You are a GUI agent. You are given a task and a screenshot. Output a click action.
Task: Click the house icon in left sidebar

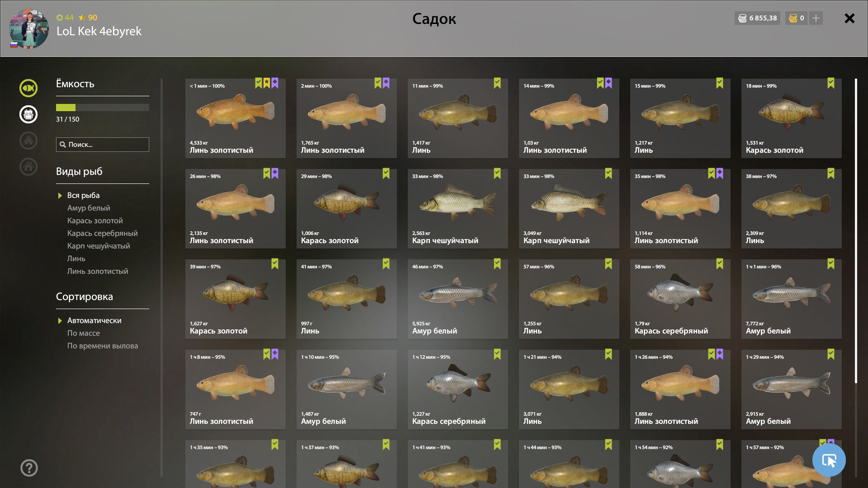pos(28,167)
